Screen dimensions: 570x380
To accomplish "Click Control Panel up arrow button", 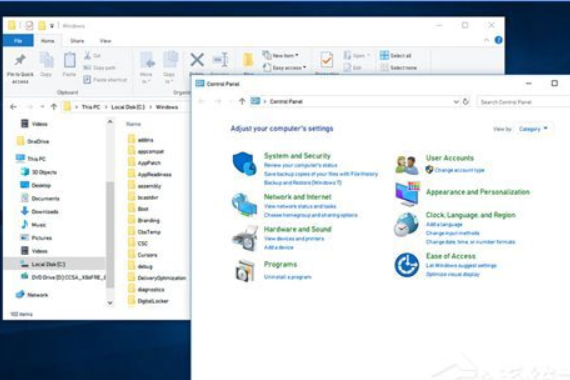I will pyautogui.click(x=242, y=101).
